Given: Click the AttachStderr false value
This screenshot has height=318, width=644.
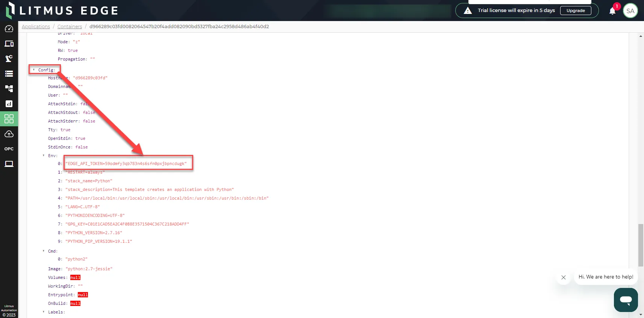Looking at the screenshot, I should [89, 121].
